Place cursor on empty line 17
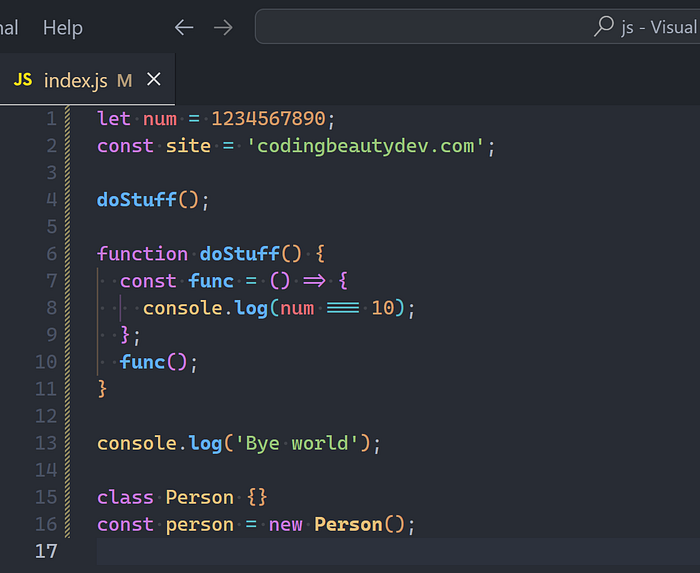Screen dimensions: 700x573 coord(398,552)
